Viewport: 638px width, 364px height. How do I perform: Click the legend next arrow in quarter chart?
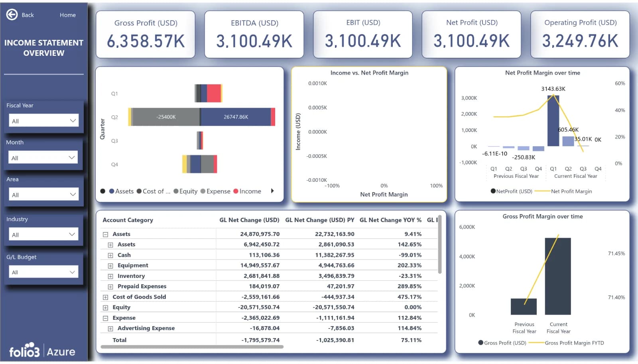point(272,191)
